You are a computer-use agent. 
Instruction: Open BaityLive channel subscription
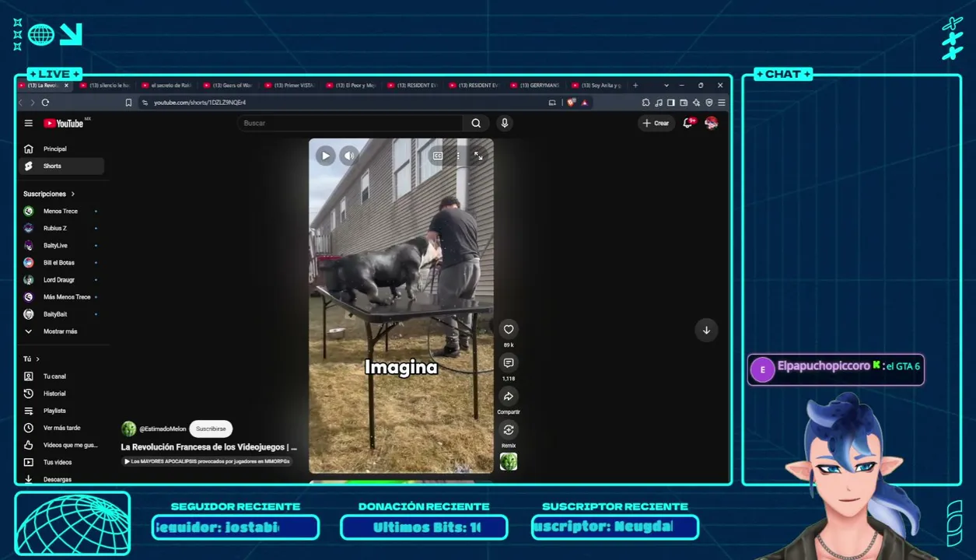click(x=61, y=245)
